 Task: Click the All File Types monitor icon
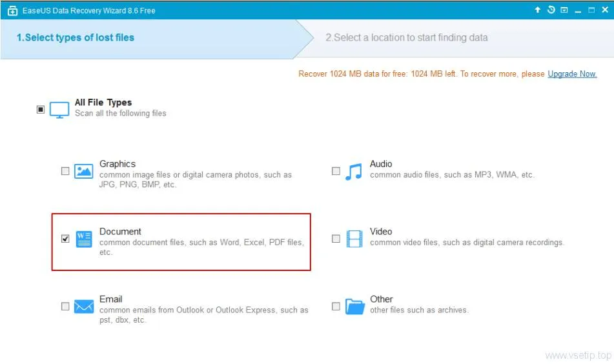coord(59,110)
